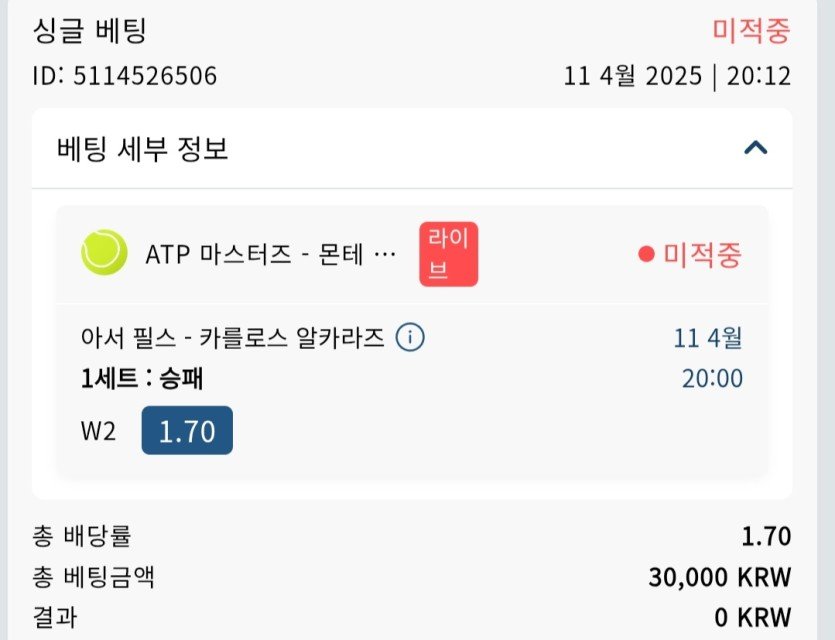Screen dimensions: 835x640
Task: Click the 총 배당률 label
Action: (x=81, y=536)
